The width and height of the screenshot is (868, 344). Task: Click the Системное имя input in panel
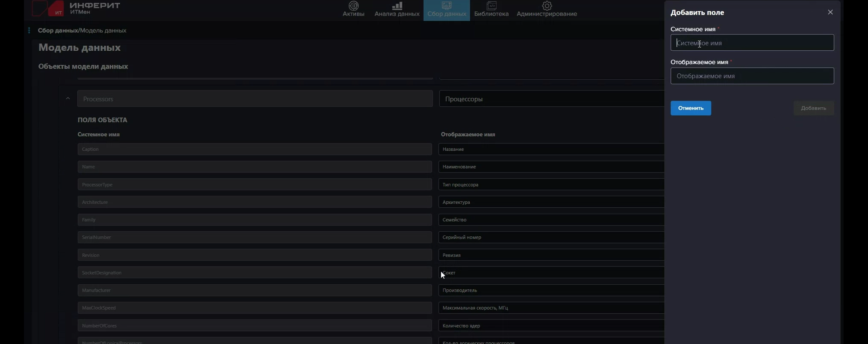tap(752, 43)
